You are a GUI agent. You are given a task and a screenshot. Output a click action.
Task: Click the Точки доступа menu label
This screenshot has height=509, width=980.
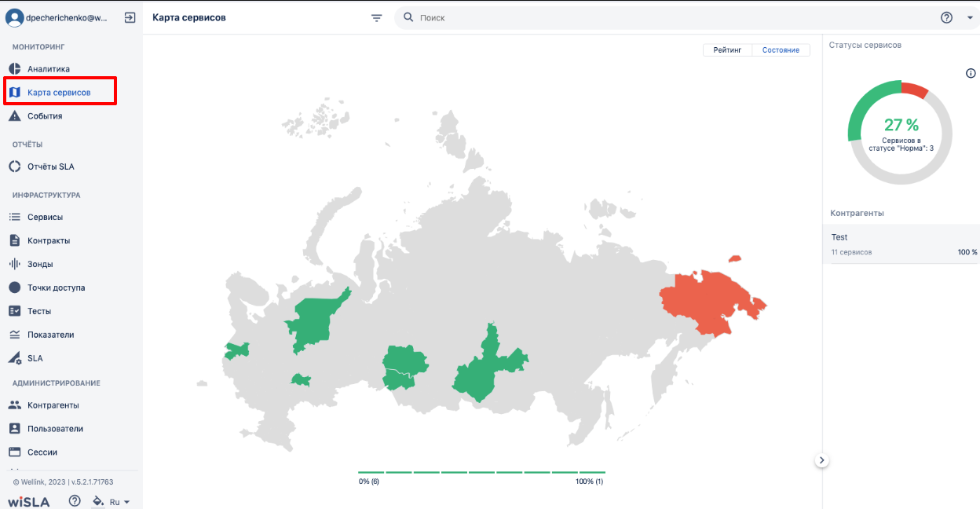57,287
